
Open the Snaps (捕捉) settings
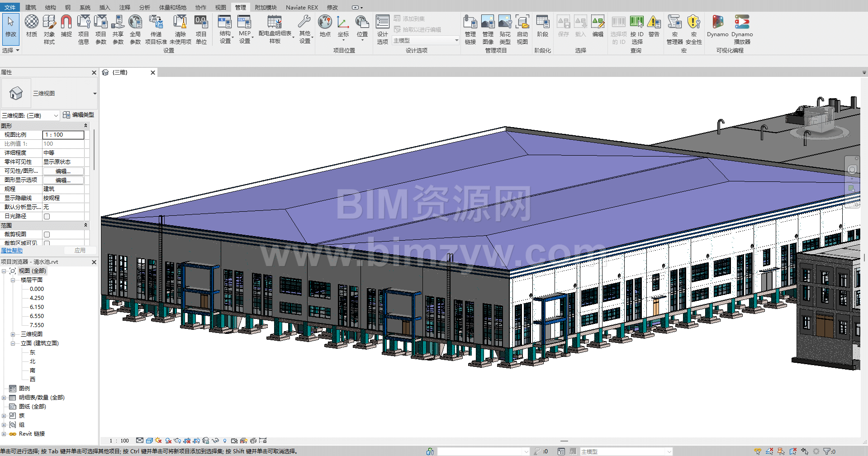[x=66, y=26]
